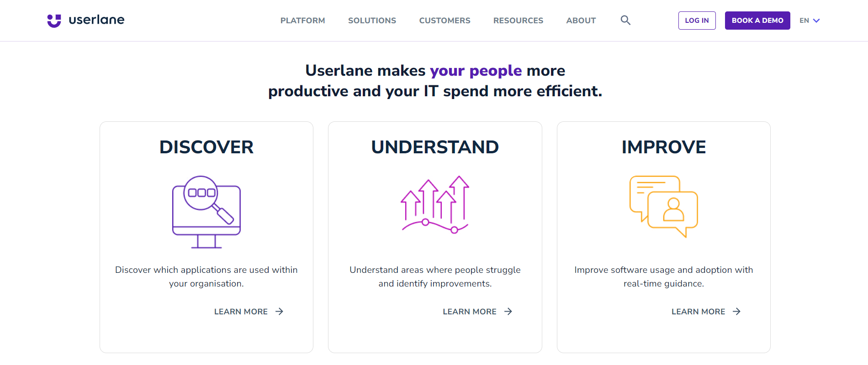
Task: Click the Userlane logo
Action: [x=85, y=20]
